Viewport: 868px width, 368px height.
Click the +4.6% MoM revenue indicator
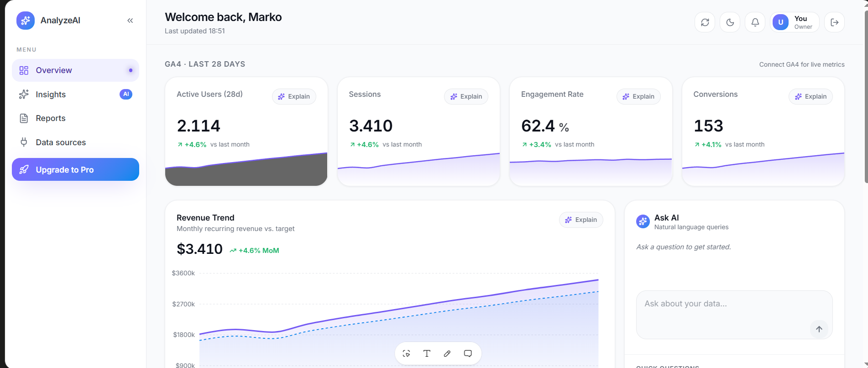254,250
